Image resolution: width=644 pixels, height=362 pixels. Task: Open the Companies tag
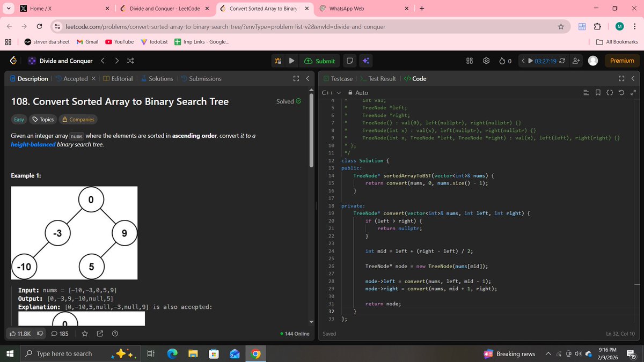click(78, 120)
